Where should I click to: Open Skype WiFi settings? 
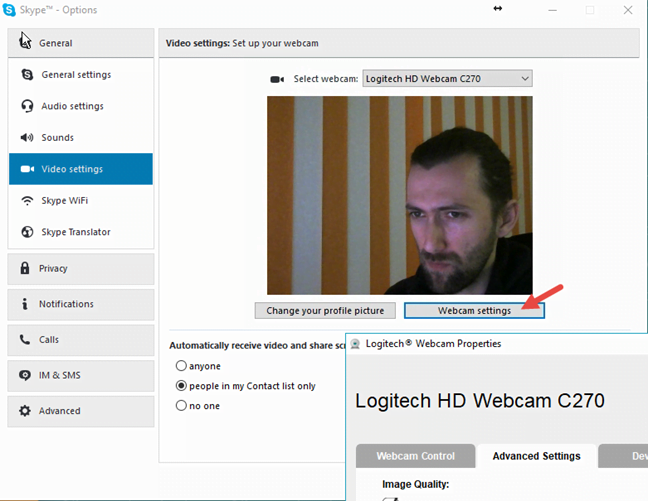[81, 200]
